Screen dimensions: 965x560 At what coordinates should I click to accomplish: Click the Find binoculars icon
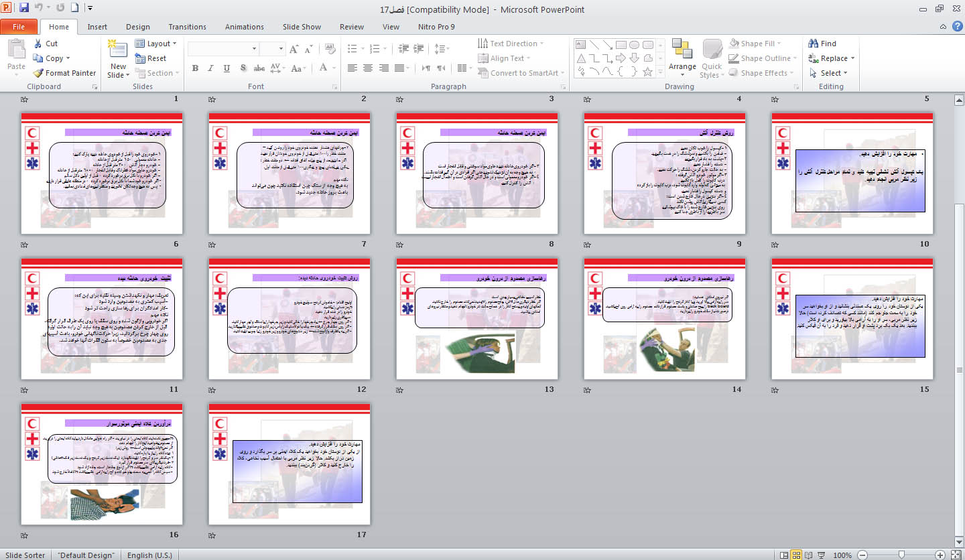coord(814,44)
